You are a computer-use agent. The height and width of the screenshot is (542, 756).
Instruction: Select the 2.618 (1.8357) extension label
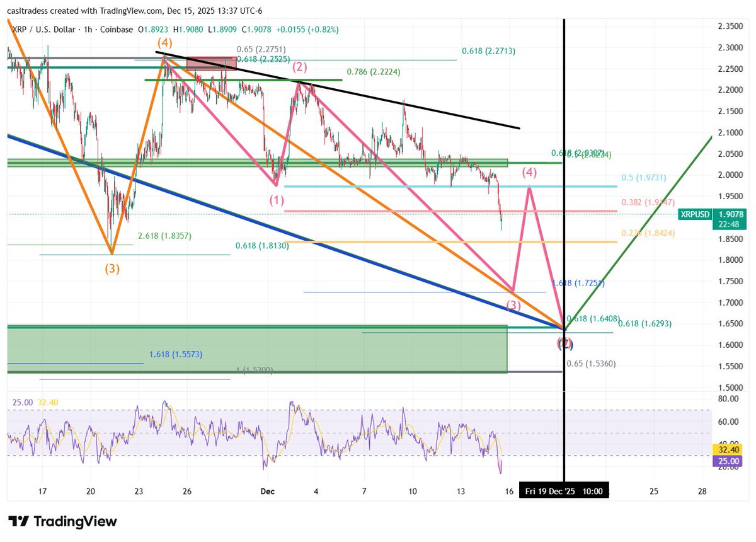click(x=164, y=236)
